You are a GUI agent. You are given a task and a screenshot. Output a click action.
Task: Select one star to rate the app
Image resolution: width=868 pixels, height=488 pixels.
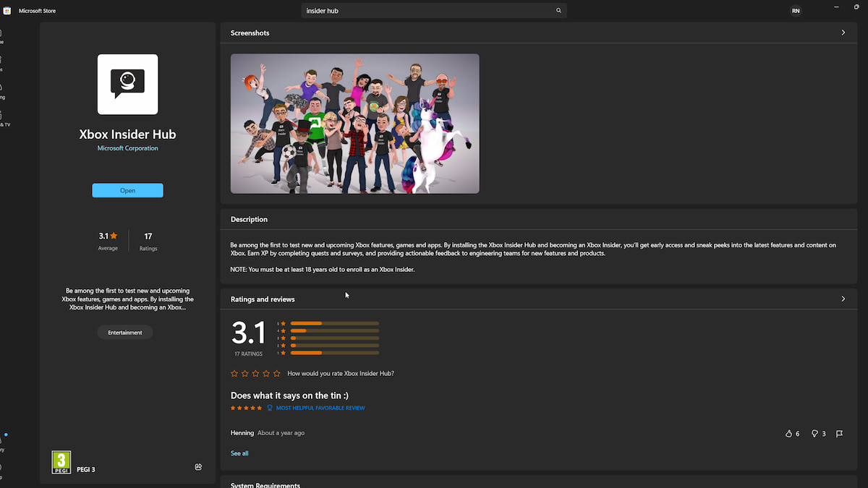[234, 373]
